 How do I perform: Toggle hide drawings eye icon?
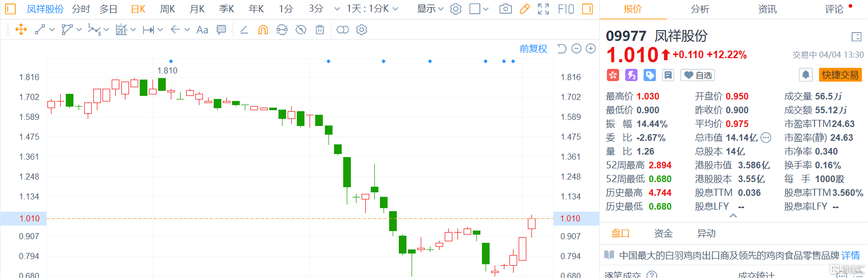301,30
